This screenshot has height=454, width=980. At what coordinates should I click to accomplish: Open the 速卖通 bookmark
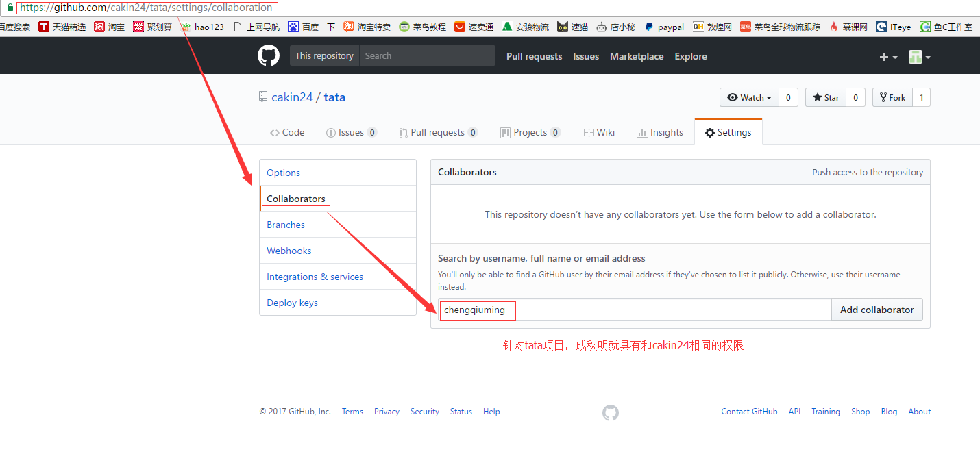(x=474, y=27)
